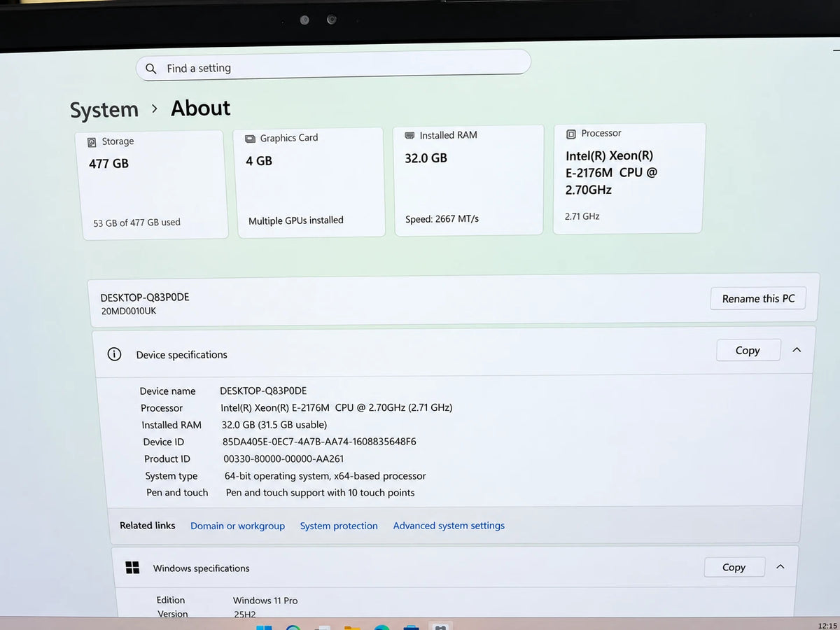Viewport: 840px width, 630px height.
Task: Click the Device name value in specifications list
Action: (x=263, y=391)
